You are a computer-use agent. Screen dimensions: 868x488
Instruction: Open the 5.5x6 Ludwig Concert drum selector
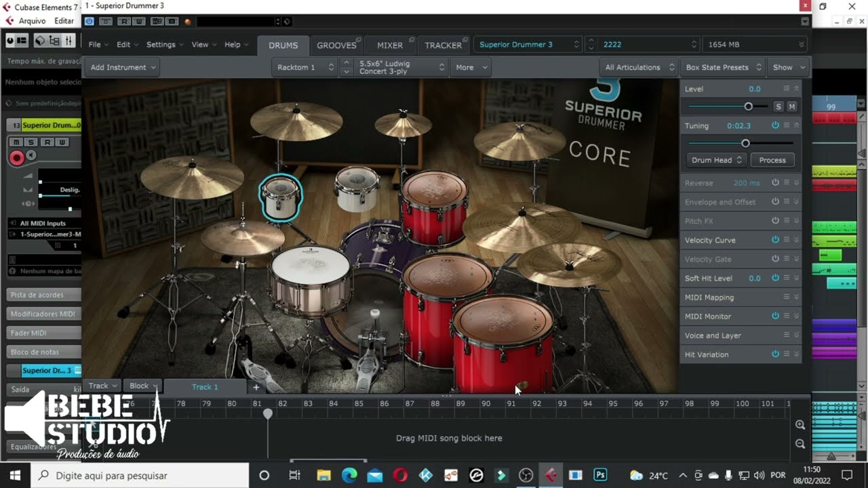[401, 67]
